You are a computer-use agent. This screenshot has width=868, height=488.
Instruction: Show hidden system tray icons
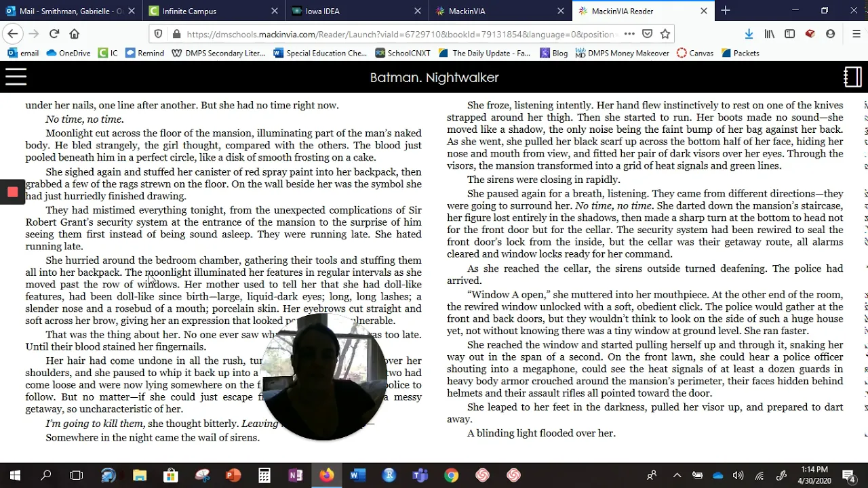pos(677,476)
